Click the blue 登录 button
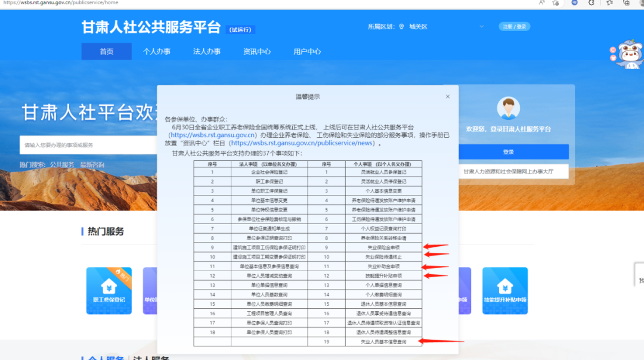Screen dimensions: 644x360 coord(508,152)
